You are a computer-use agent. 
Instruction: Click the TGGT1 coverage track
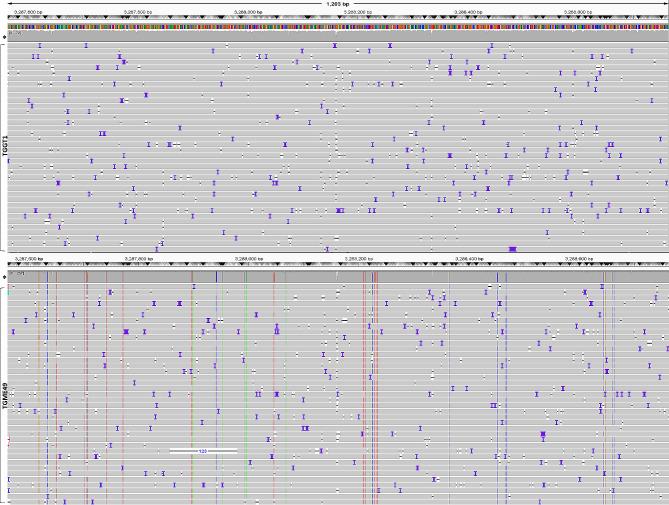click(x=338, y=35)
